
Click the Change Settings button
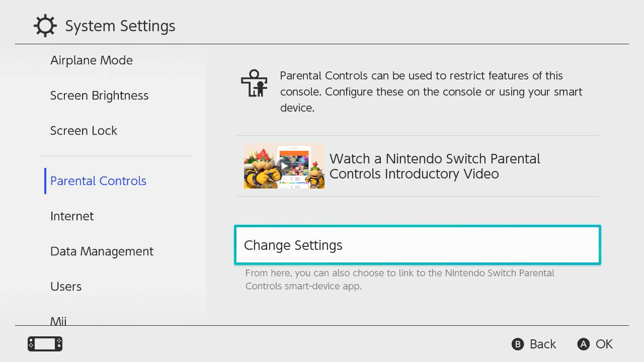click(x=417, y=245)
